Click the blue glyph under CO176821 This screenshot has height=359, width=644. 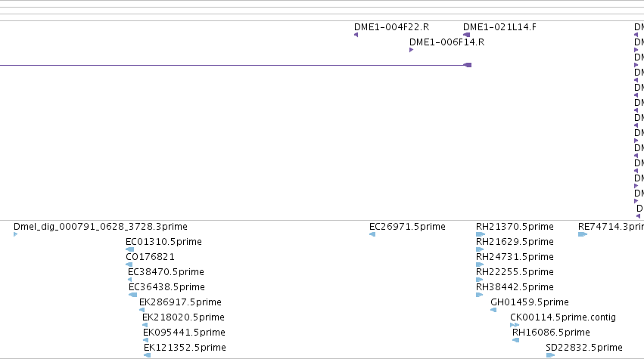click(x=129, y=265)
